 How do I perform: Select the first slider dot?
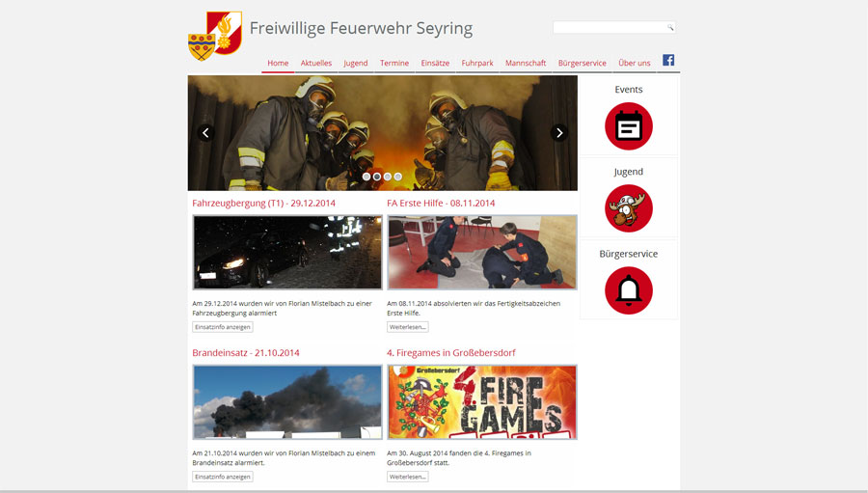coord(366,177)
